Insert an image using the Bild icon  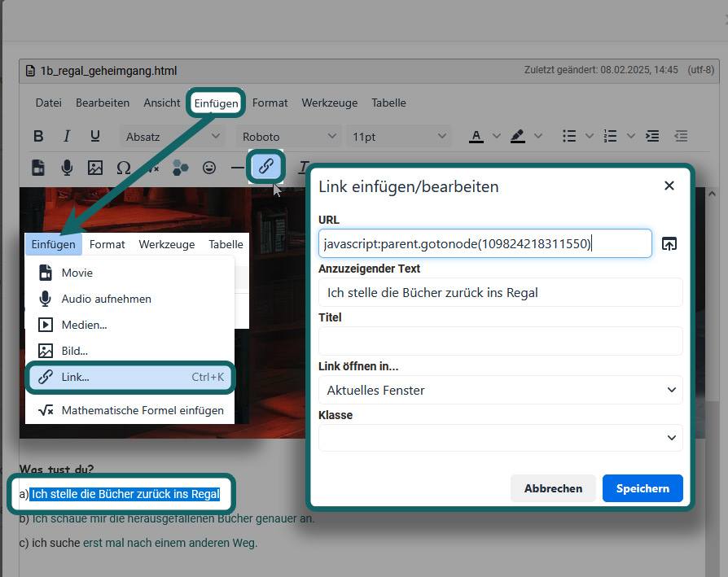point(96,168)
